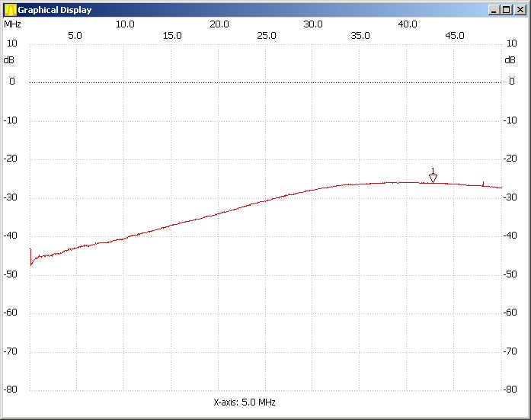
Task: Click the 25.0 frequency axis label
Action: pos(266,35)
